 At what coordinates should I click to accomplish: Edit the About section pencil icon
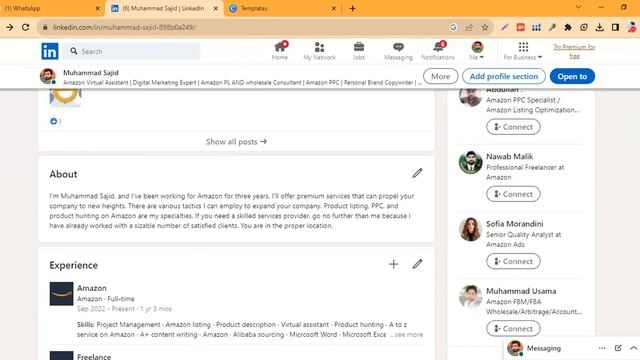(417, 173)
